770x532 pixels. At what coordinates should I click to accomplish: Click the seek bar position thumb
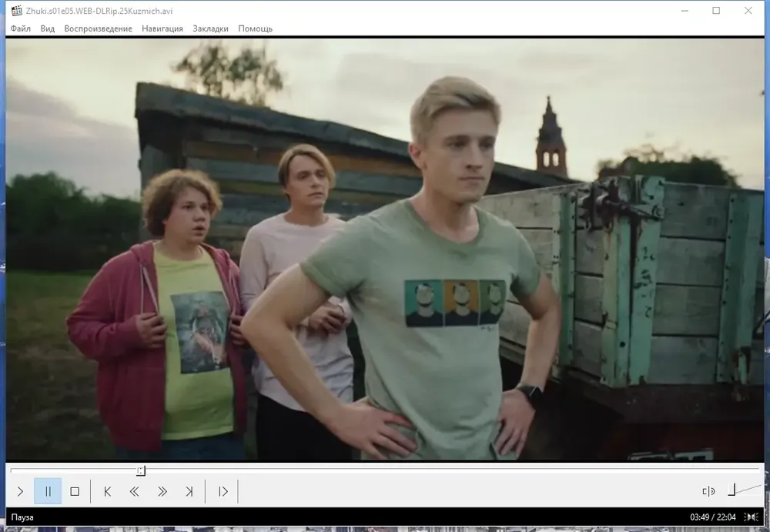tap(141, 471)
